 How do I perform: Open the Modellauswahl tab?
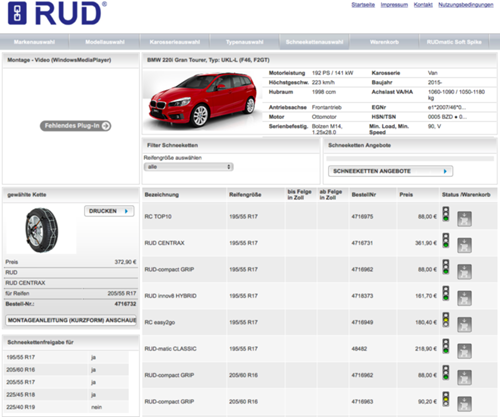pos(105,42)
